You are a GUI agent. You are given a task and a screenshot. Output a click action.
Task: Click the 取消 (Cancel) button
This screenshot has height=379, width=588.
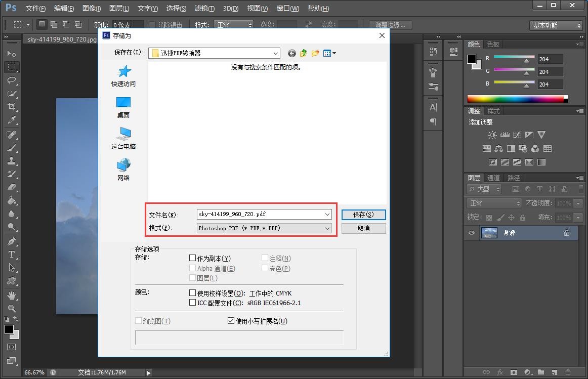pos(363,228)
